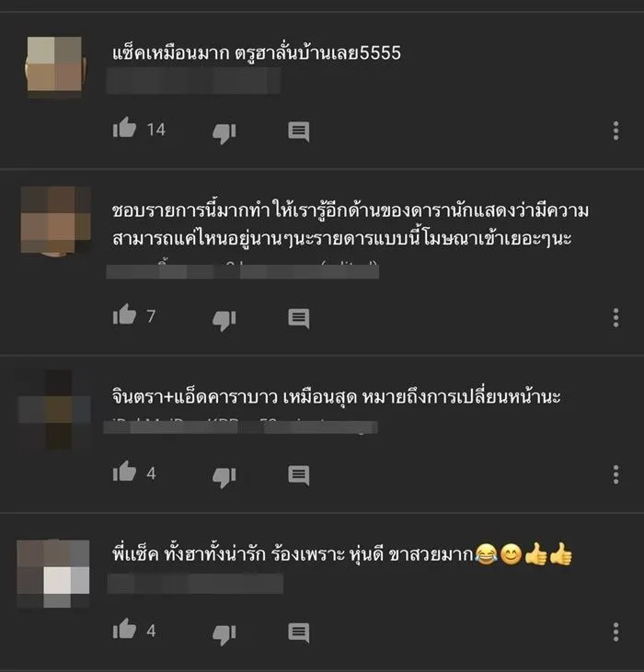This screenshot has height=672, width=644.
Task: Open three-dot menu on first comment
Action: pos(615,131)
